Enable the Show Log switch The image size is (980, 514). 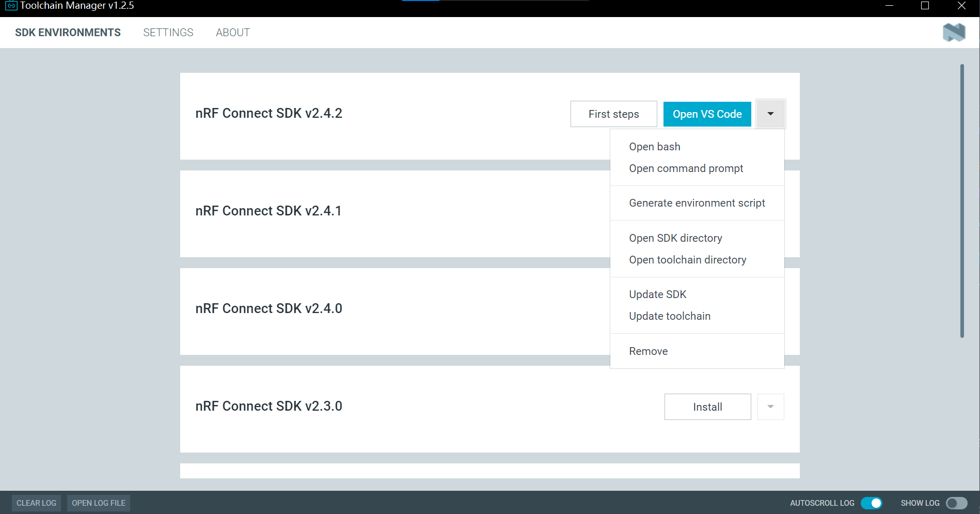pyautogui.click(x=957, y=503)
